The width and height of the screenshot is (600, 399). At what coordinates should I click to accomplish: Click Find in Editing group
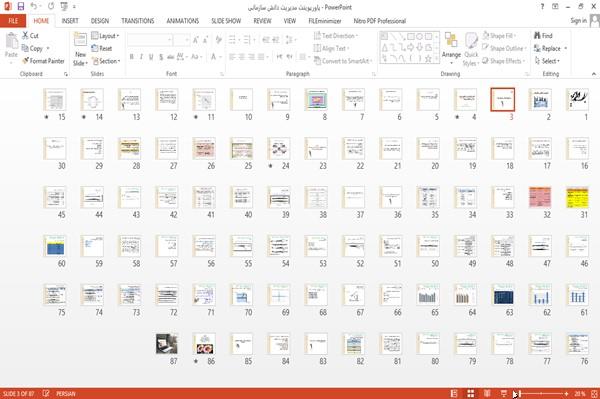(543, 36)
